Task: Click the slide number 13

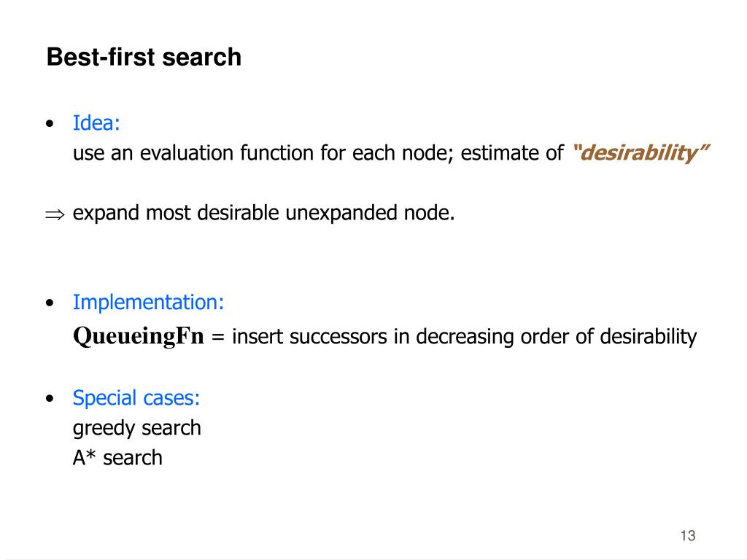Action: pos(688,536)
